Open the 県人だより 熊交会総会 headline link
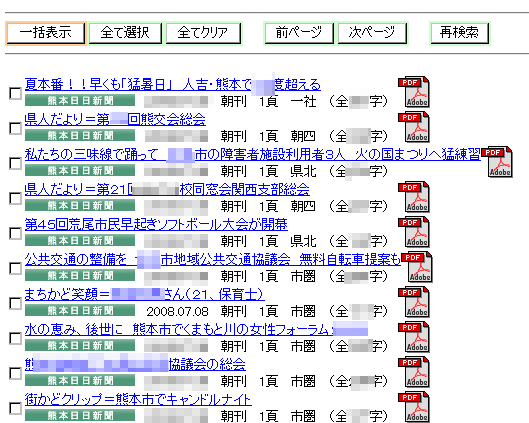529x423 pixels. [x=115, y=119]
